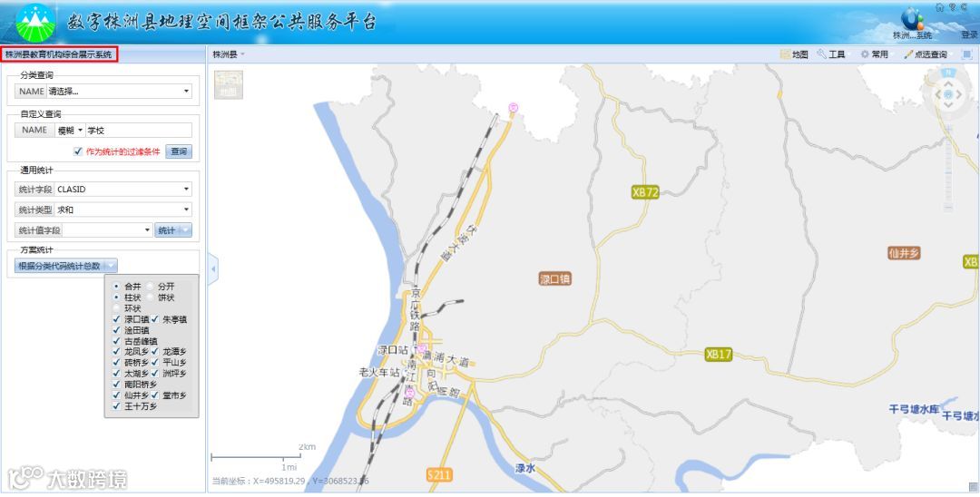The height and width of the screenshot is (497, 980).
Task: Click the 株洲...系统 globe application icon
Action: [x=912, y=19]
